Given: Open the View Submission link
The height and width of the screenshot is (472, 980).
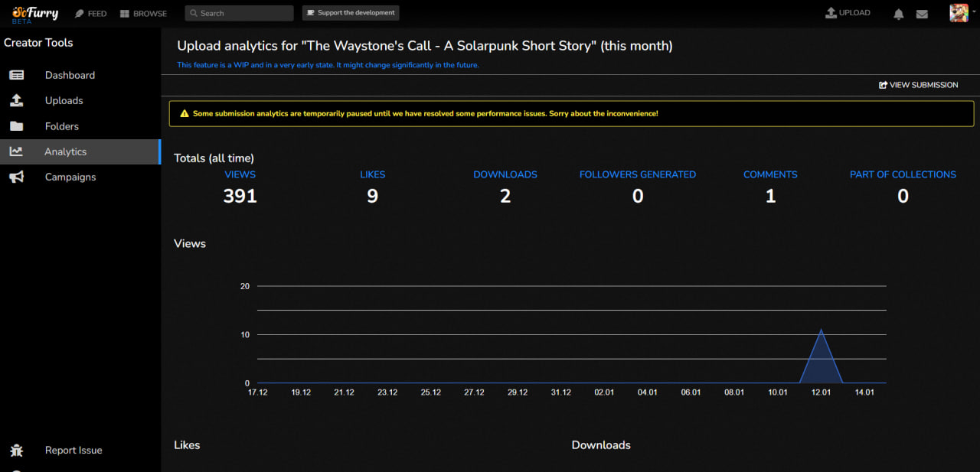Looking at the screenshot, I should [918, 85].
